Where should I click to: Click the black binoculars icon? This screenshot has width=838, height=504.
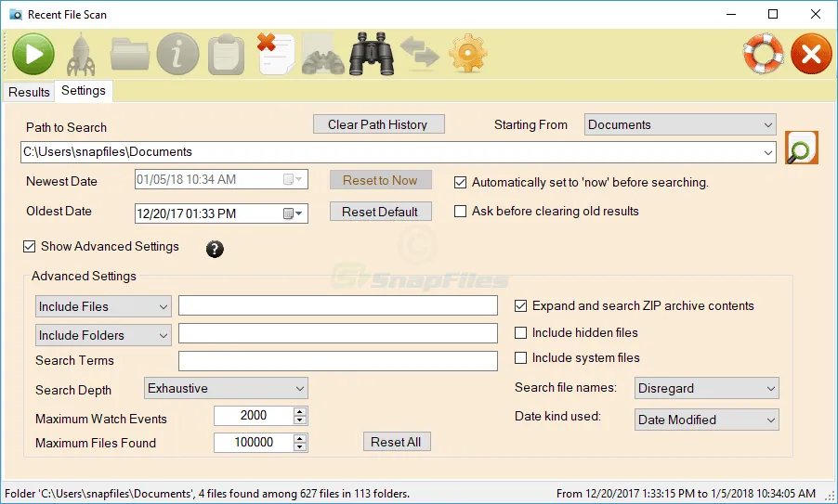[x=372, y=54]
